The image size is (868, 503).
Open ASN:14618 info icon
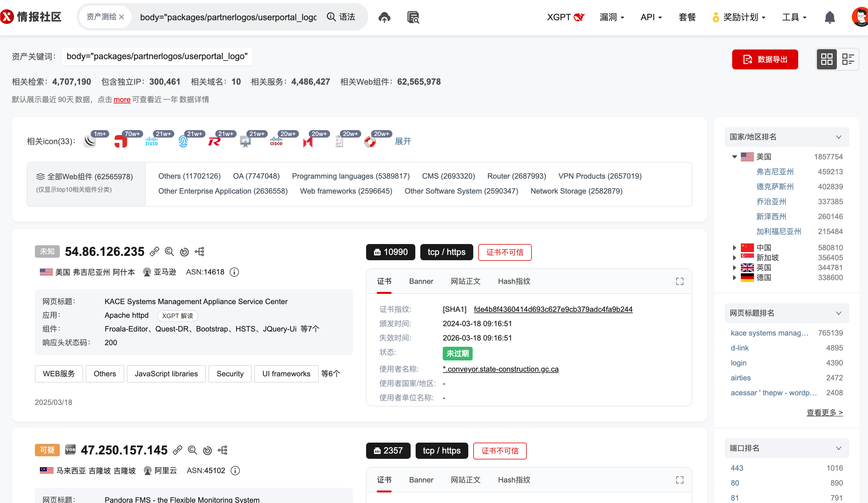234,272
